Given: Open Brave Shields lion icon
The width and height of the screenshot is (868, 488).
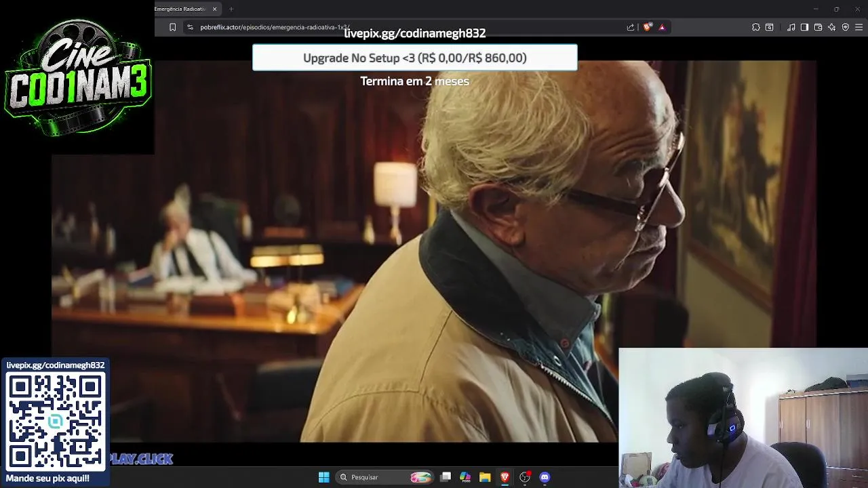Looking at the screenshot, I should (648, 27).
